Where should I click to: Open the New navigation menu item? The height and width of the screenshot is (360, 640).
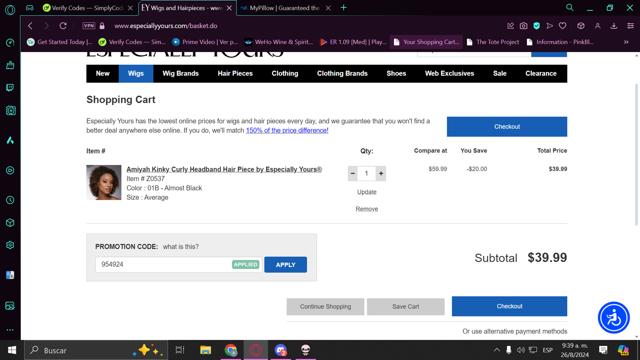[102, 73]
